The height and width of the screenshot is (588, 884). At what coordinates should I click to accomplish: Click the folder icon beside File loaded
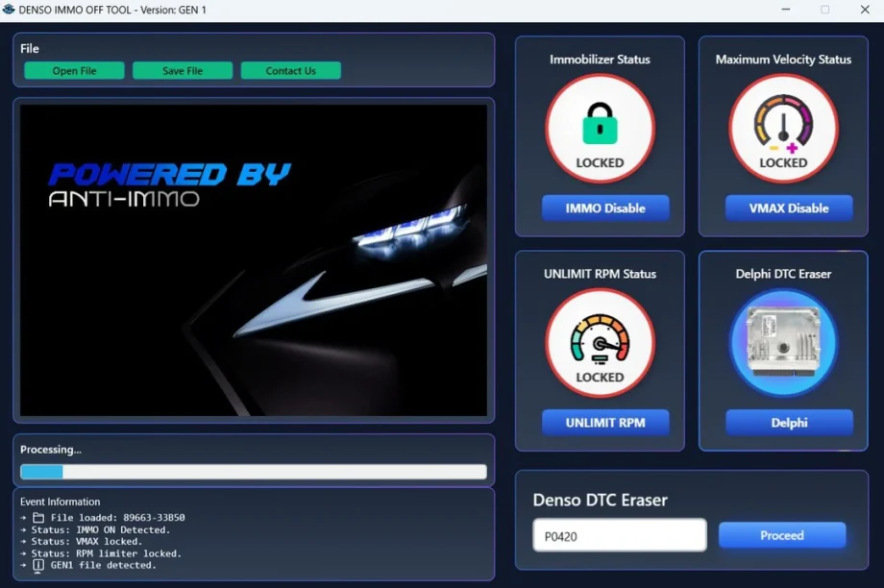click(x=38, y=518)
